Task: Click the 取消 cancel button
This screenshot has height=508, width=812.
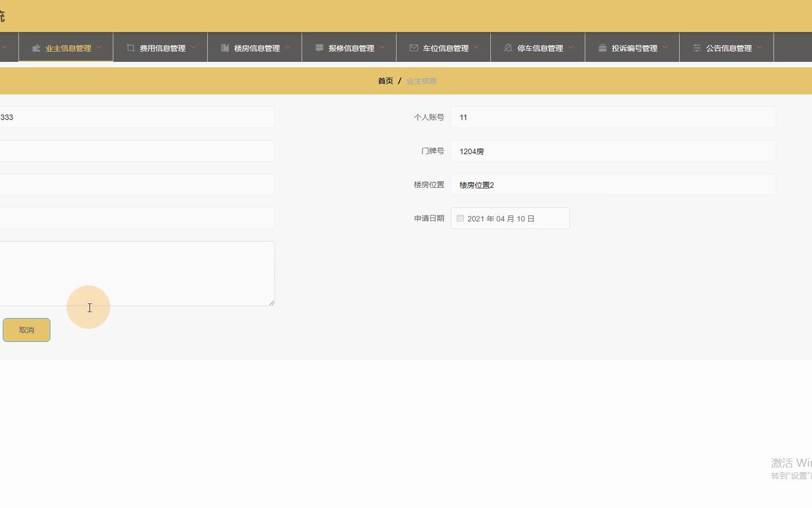Action: (x=27, y=330)
